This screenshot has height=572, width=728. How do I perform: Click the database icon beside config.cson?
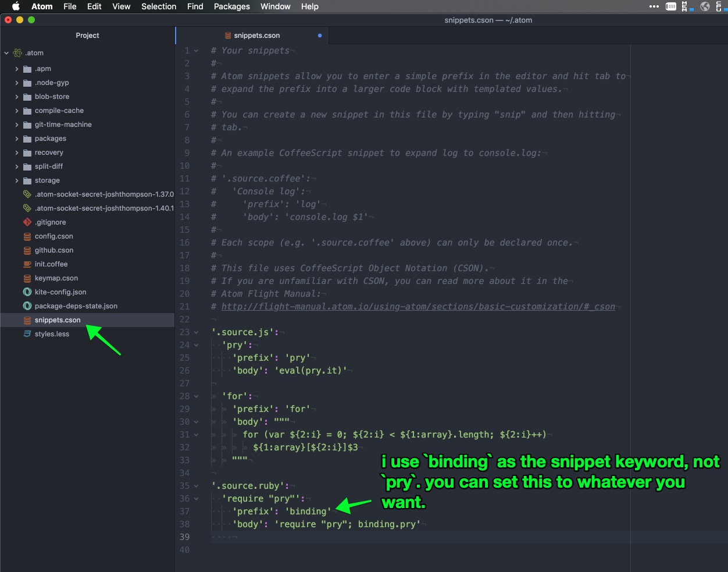tap(27, 236)
